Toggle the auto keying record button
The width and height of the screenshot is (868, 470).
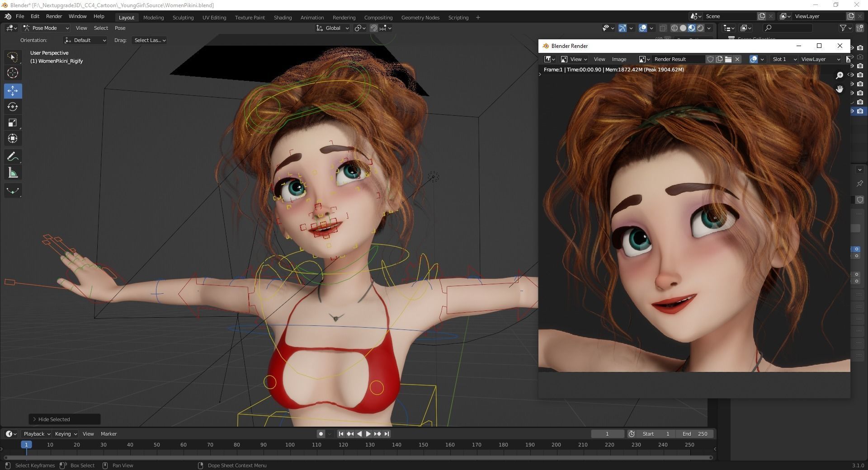[321, 434]
